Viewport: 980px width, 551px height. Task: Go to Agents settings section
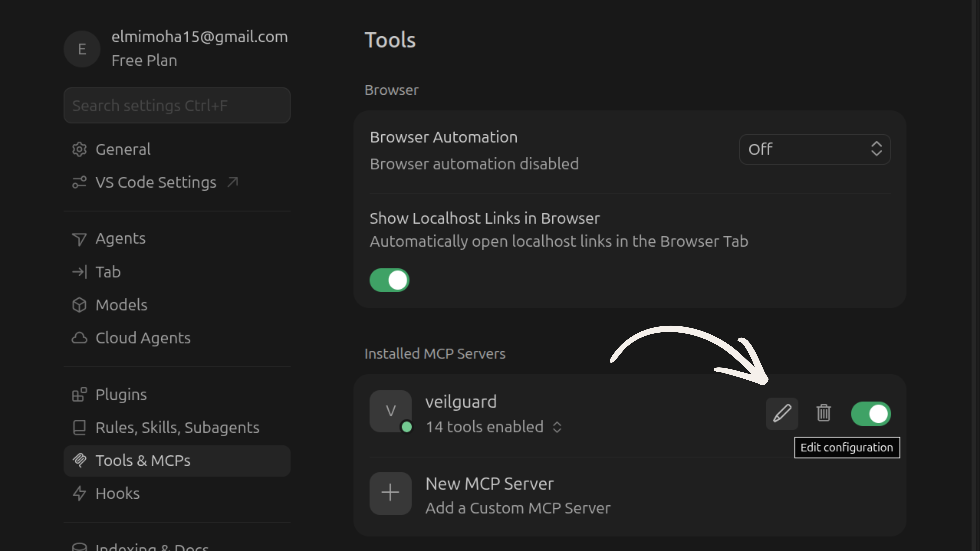(x=177, y=239)
